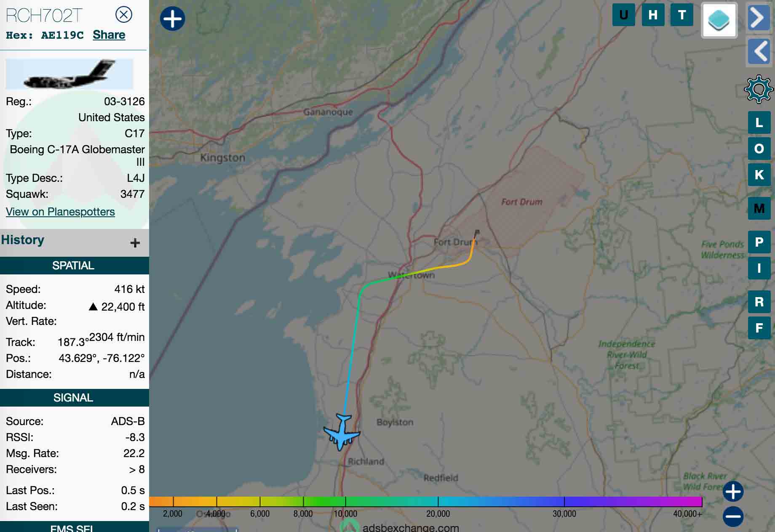This screenshot has height=532, width=775.
Task: Click the RCH702T callsign title
Action: point(44,16)
